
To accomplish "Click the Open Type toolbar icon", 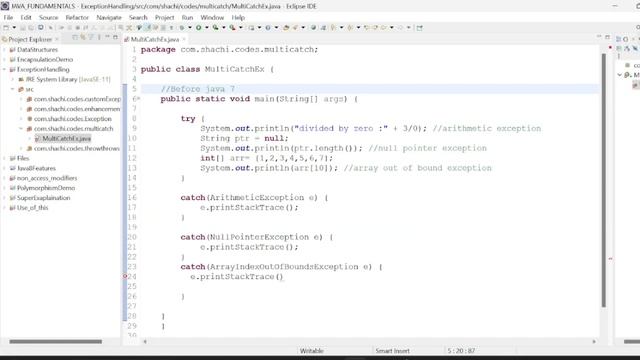I will pyautogui.click(x=286, y=28).
